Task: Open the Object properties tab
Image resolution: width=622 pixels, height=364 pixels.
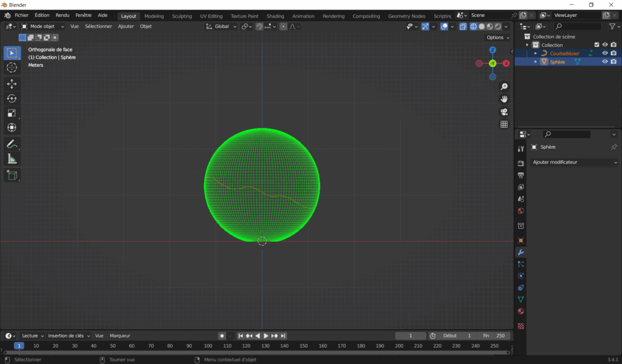Action: [521, 240]
